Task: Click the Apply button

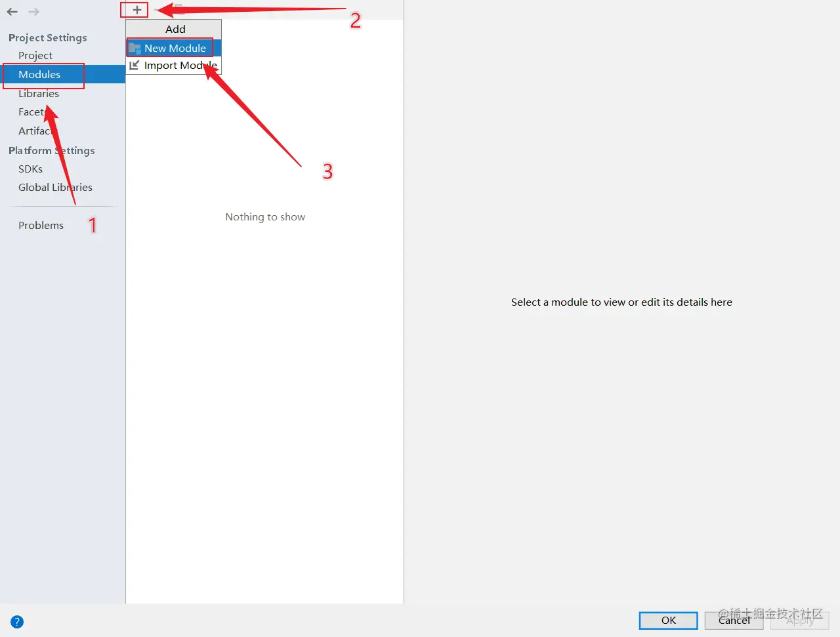Action: point(800,621)
